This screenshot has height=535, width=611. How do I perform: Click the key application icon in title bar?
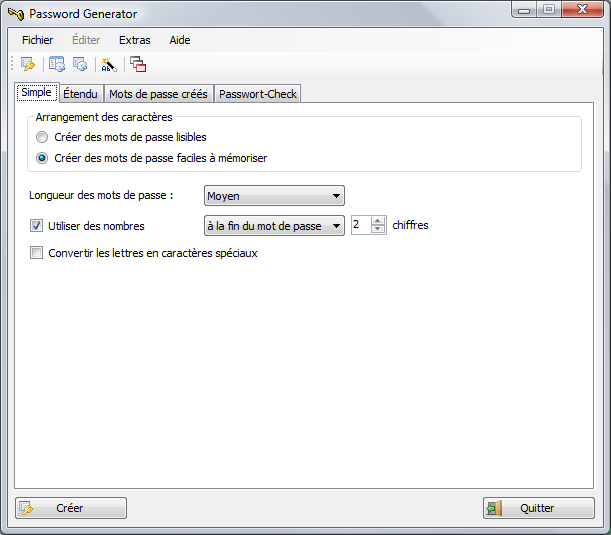pyautogui.click(x=16, y=14)
